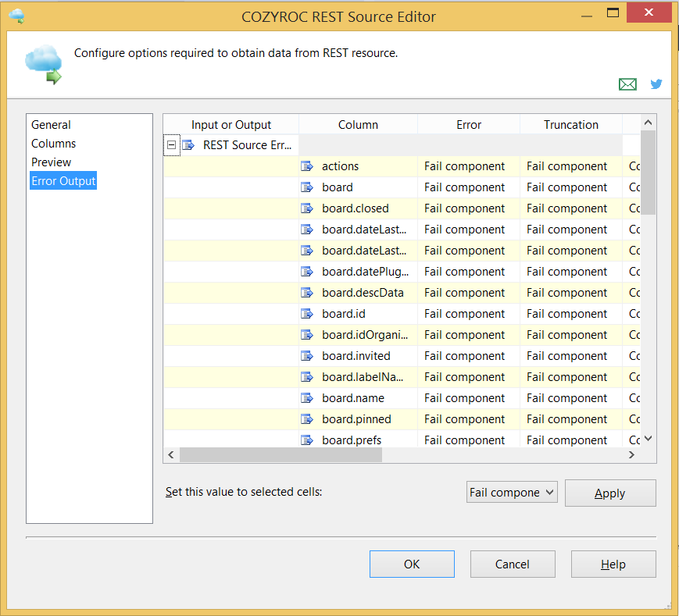Click the board.id column name

[x=343, y=314]
